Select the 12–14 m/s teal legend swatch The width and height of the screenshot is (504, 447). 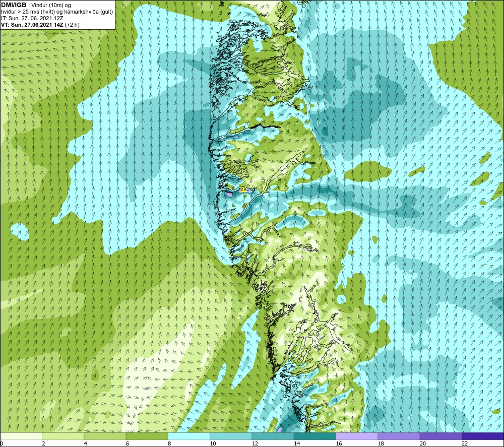pos(273,436)
